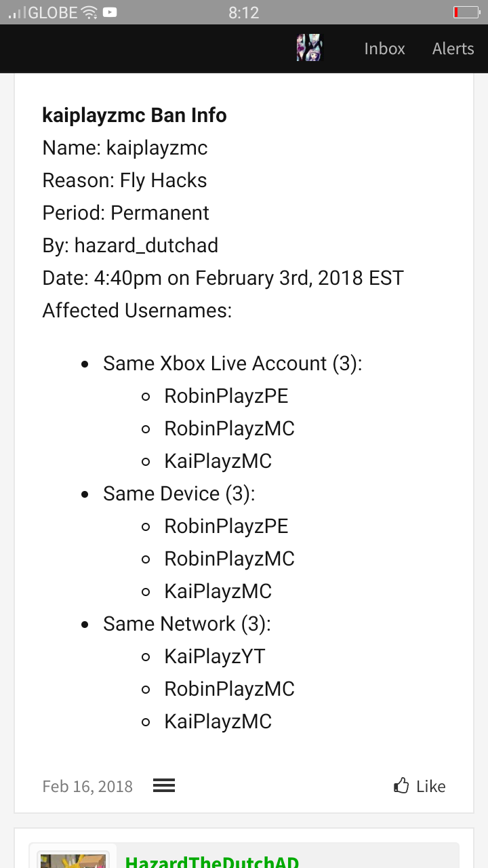Click HazardTheDutchAD's avatar thumbnail
This screenshot has height=868, width=488.
point(73,861)
